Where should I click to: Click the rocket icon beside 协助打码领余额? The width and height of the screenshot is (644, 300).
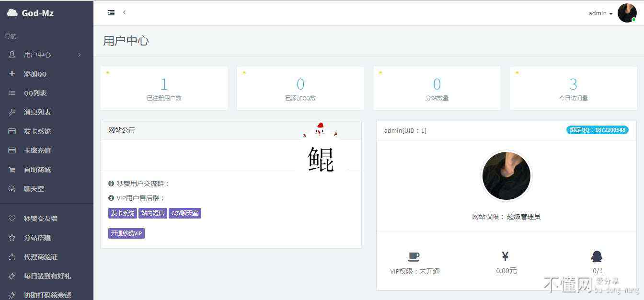12,295
